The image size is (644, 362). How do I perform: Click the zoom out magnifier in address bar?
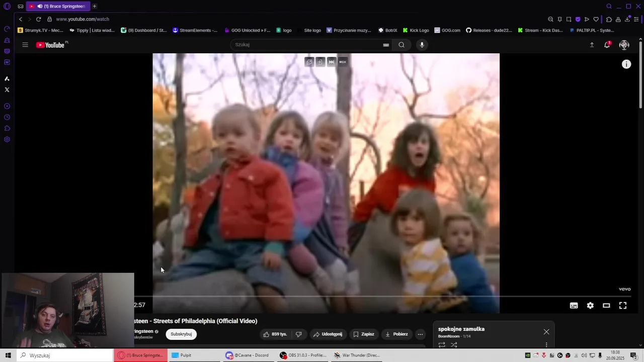(x=550, y=19)
